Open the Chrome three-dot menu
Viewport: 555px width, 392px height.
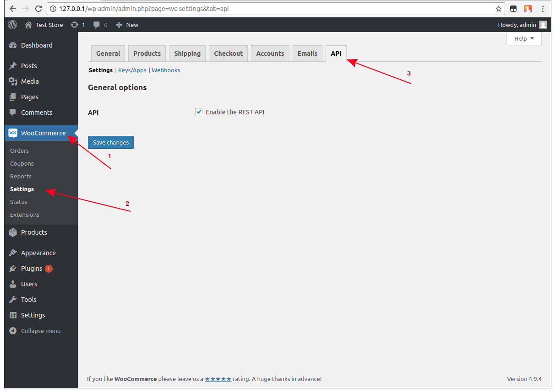pyautogui.click(x=543, y=9)
